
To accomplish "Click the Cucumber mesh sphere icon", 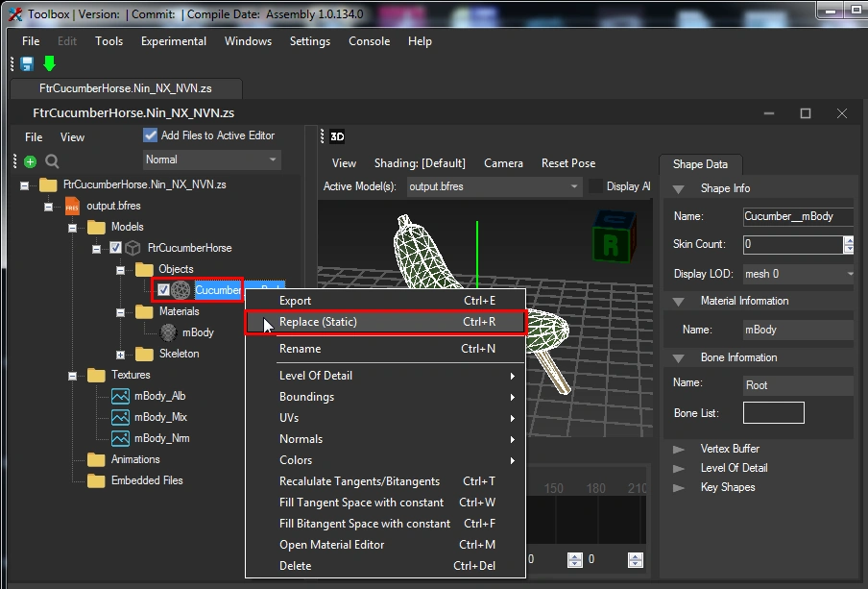I will (x=181, y=290).
